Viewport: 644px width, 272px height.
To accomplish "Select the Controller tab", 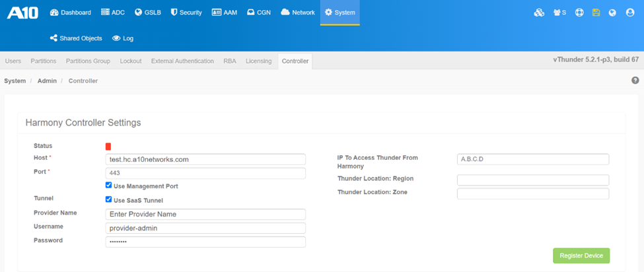I will pos(295,61).
